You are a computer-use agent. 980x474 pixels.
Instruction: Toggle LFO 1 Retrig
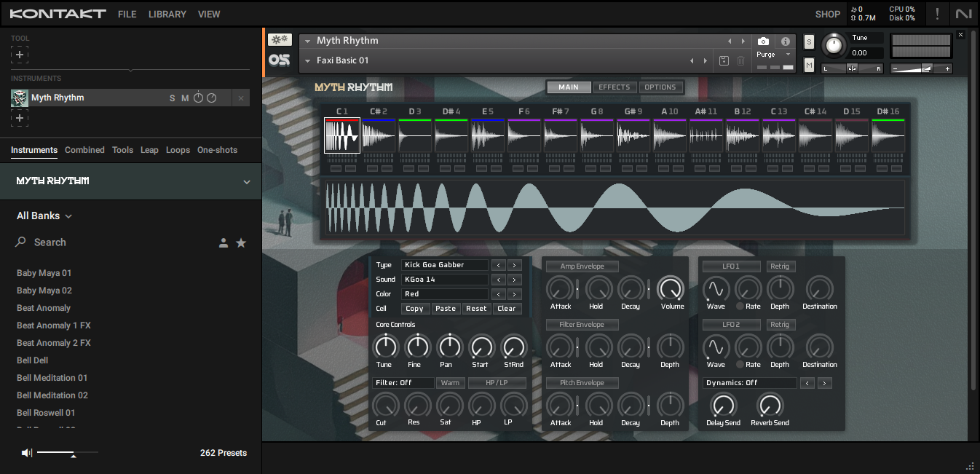[x=780, y=266]
